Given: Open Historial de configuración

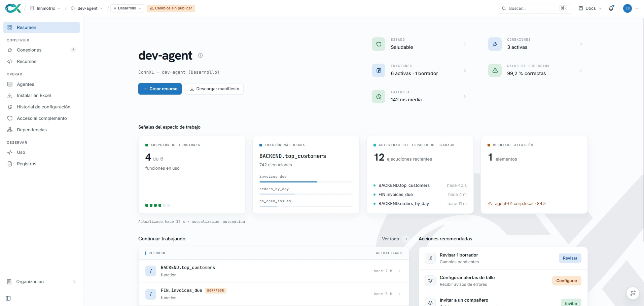Looking at the screenshot, I should [x=41, y=107].
